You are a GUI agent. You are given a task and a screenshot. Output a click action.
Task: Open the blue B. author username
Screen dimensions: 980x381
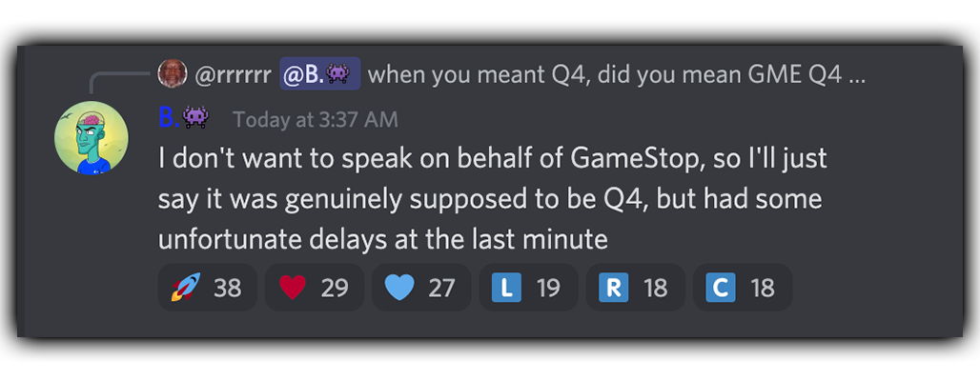tap(170, 117)
